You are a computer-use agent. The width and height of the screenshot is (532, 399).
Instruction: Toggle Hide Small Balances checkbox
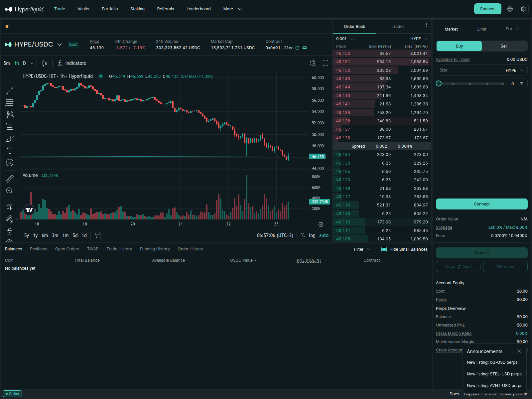[x=384, y=249]
